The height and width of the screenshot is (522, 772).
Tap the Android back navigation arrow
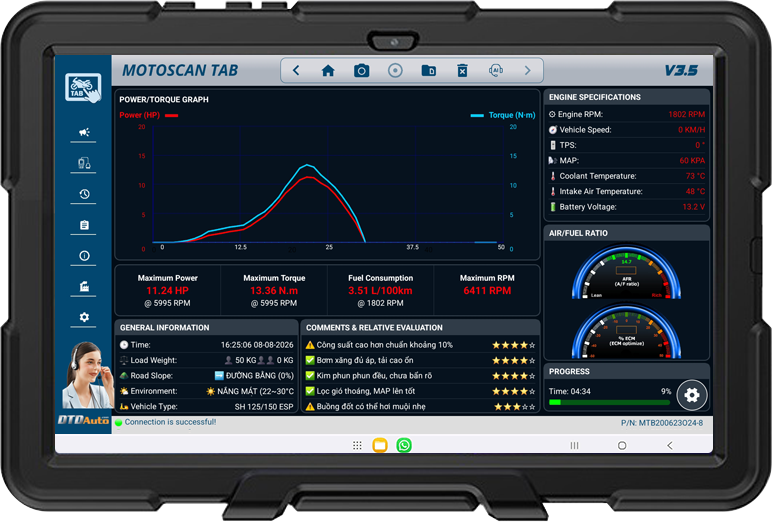[x=670, y=446]
